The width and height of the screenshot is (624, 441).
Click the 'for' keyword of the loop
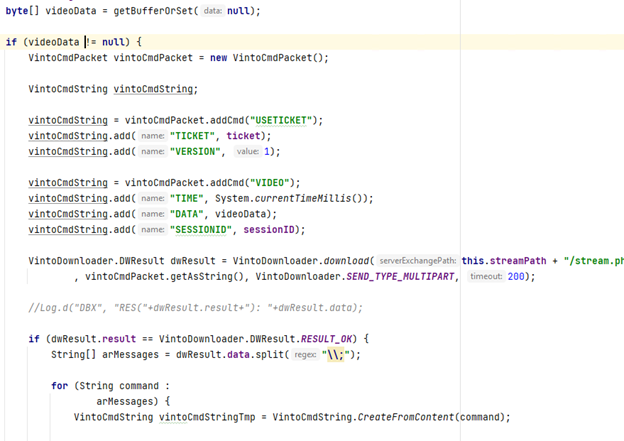coord(59,386)
